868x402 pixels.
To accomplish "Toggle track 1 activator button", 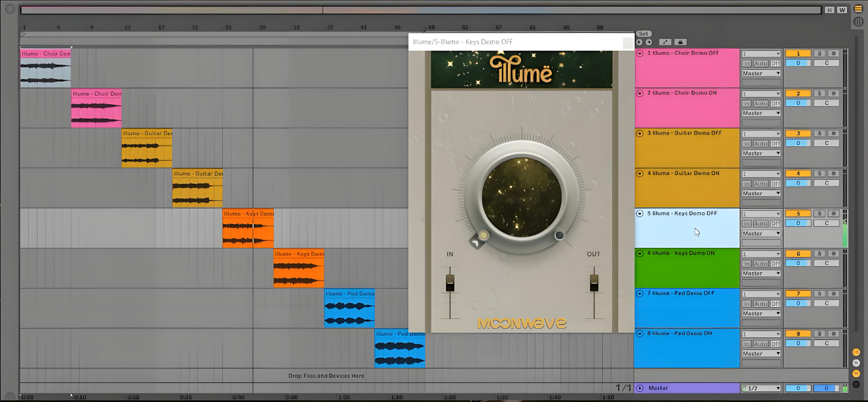I will [x=798, y=54].
